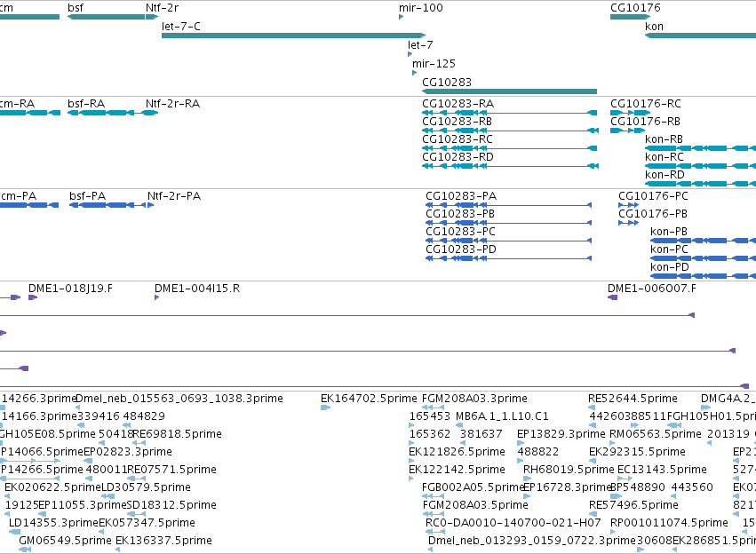756x554 pixels.
Task: Click the SD18312.5prime EST label
Action: tap(171, 505)
